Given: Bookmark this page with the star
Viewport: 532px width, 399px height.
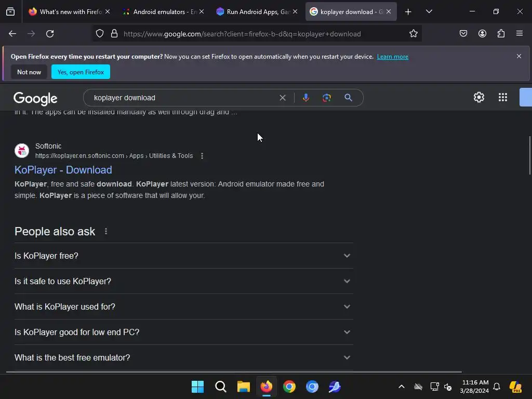Looking at the screenshot, I should point(413,34).
